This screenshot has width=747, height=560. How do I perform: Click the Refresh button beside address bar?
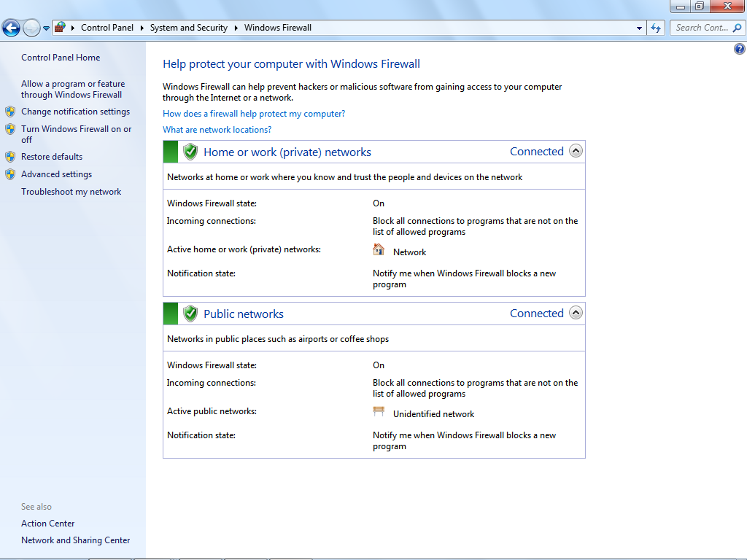tap(656, 28)
